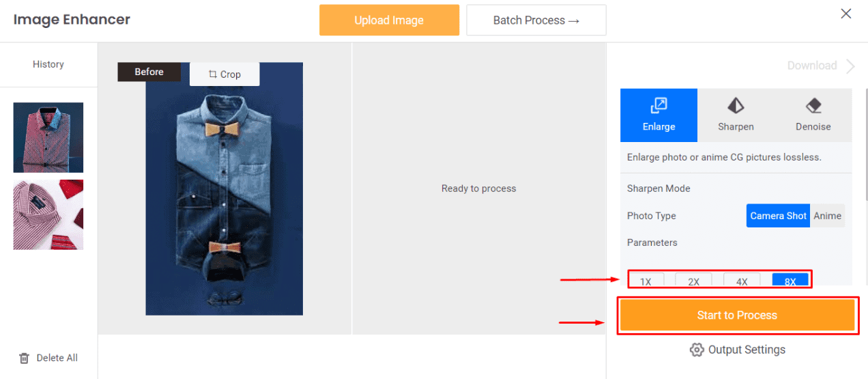Image resolution: width=868 pixels, height=379 pixels.
Task: Select 2X enlargement factor
Action: pos(693,280)
